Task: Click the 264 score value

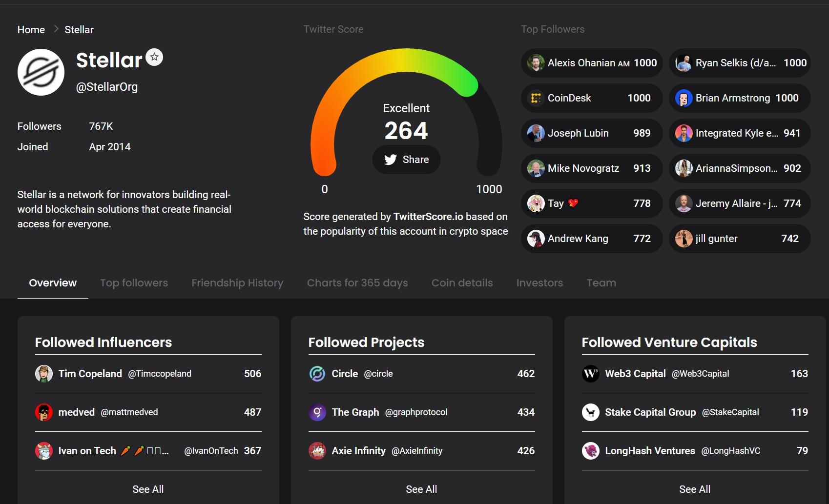Action: [x=406, y=130]
